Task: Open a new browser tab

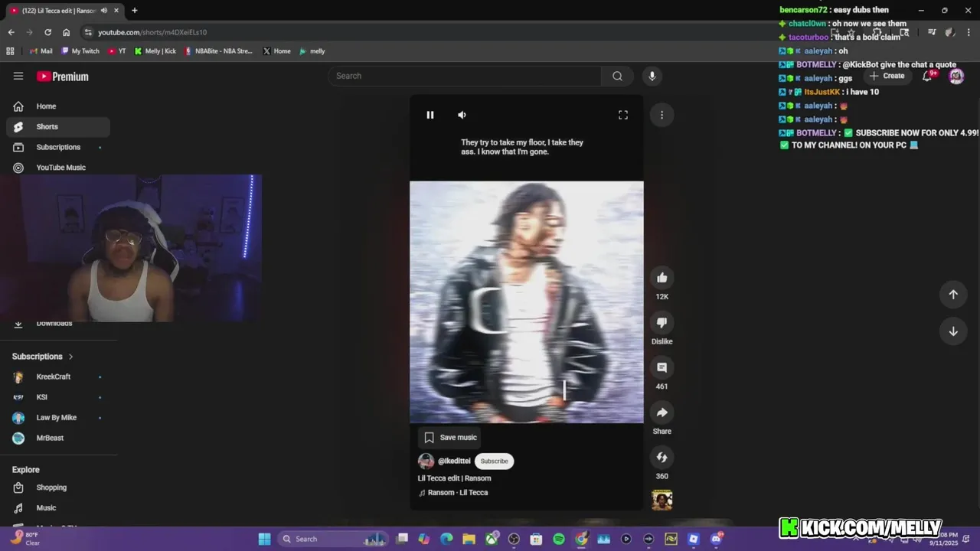Action: point(134,11)
